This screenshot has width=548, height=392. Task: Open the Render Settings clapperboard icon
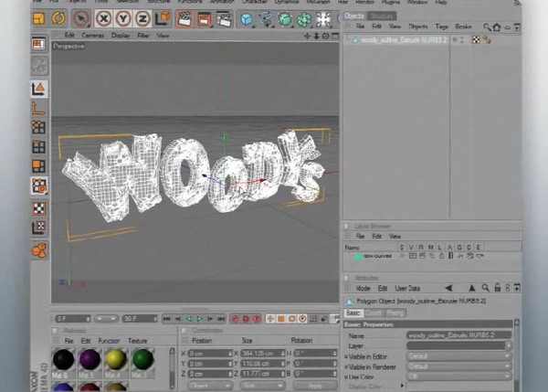coord(224,19)
